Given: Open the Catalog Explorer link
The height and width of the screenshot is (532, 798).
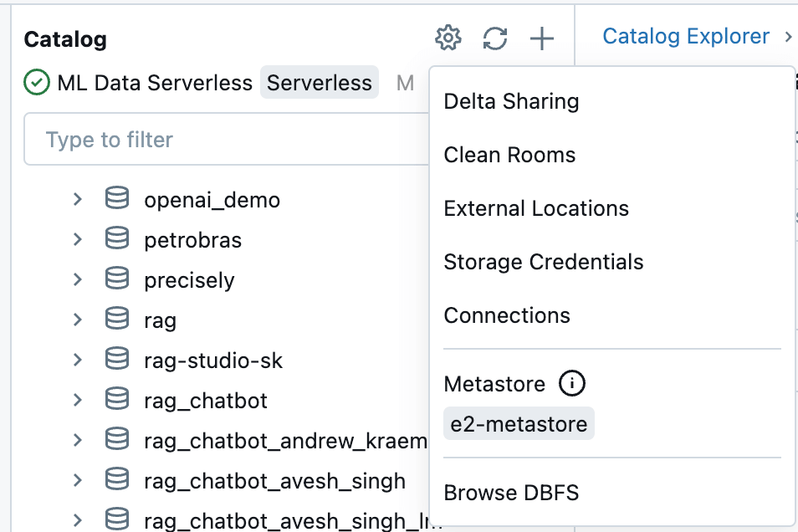Looking at the screenshot, I should coord(686,36).
